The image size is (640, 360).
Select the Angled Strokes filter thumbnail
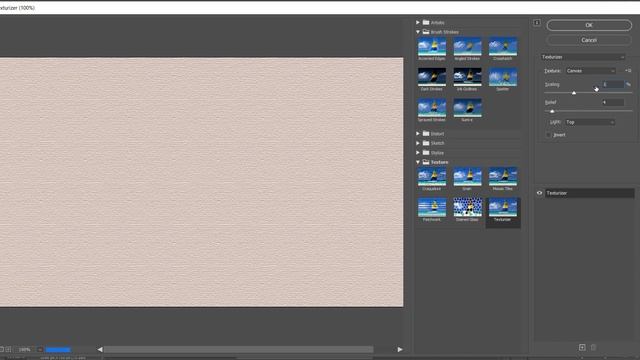[467, 47]
